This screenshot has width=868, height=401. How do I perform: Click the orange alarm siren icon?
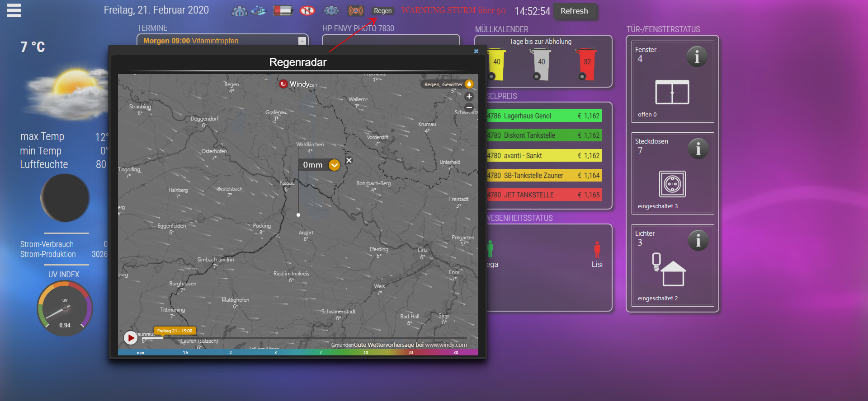(356, 10)
